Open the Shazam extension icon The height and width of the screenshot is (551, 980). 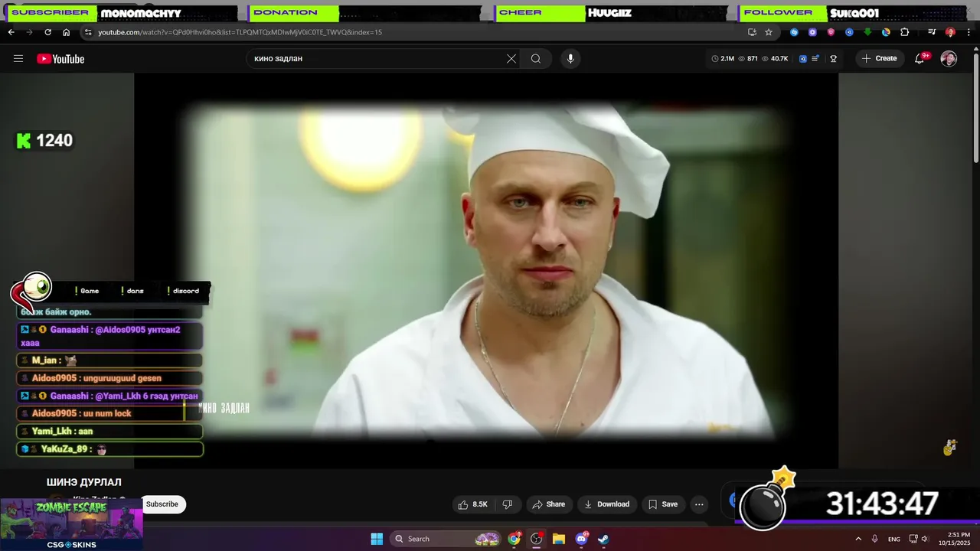(x=794, y=32)
